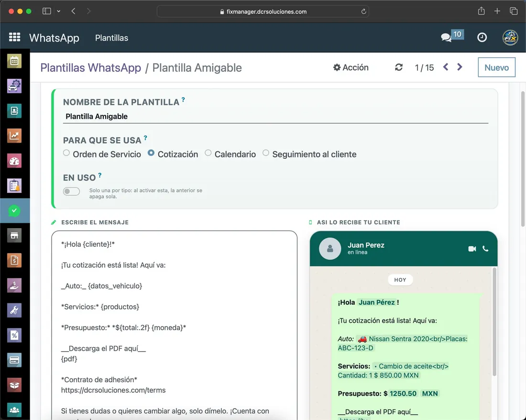The image size is (526, 420).
Task: Toggle the En Uso switch
Action: pyautogui.click(x=71, y=191)
